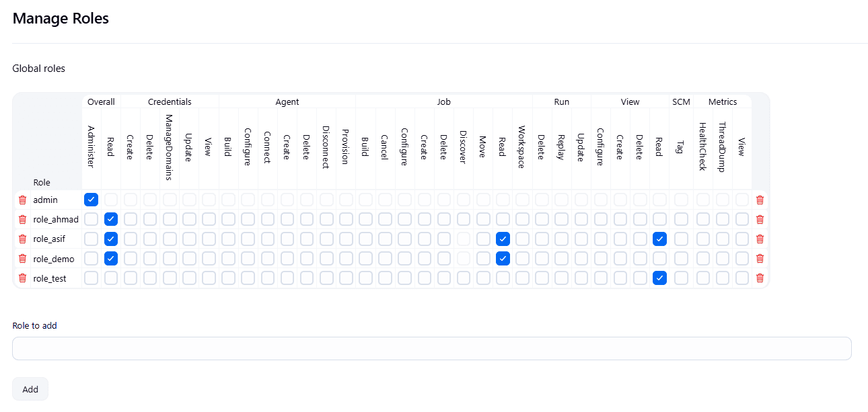This screenshot has width=868, height=412.
Task: Click left trash icon for role_asif
Action: point(22,239)
